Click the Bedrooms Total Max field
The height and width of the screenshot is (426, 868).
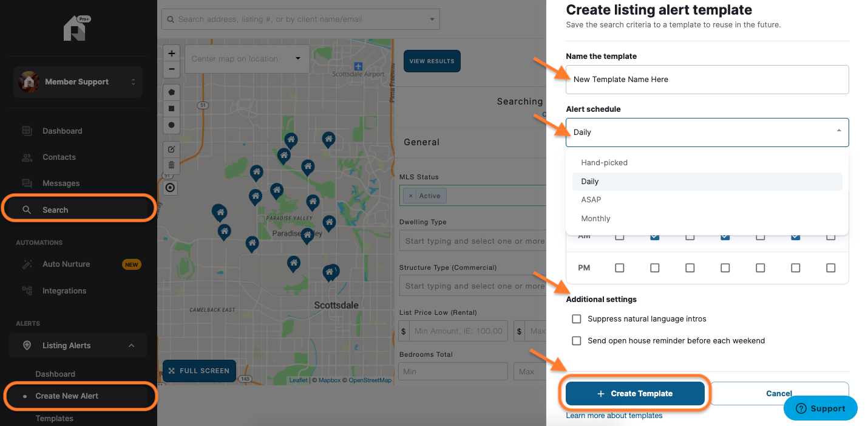click(530, 371)
